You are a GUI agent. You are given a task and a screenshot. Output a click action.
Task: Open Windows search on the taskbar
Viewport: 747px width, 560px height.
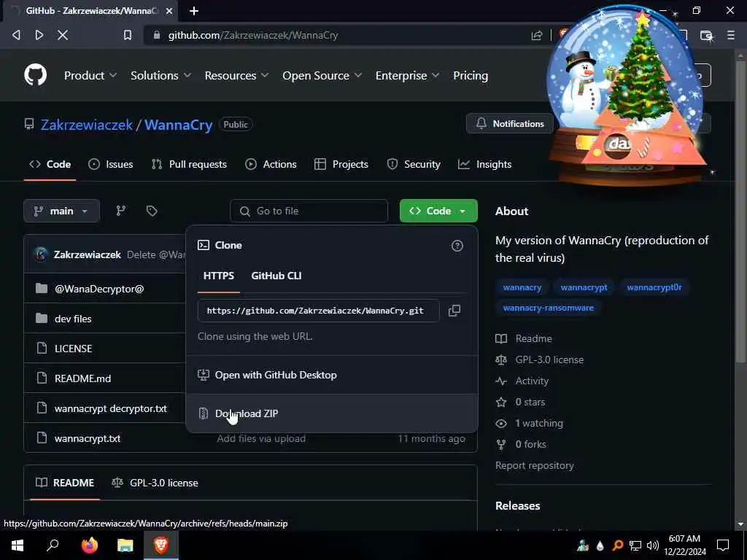pos(53,545)
